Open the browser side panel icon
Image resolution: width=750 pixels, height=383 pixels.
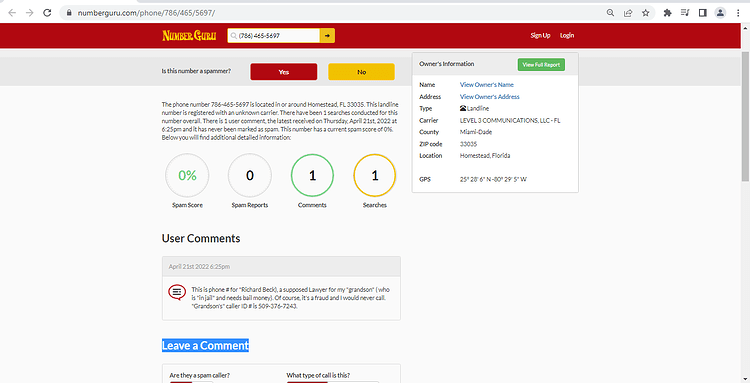[x=703, y=13]
